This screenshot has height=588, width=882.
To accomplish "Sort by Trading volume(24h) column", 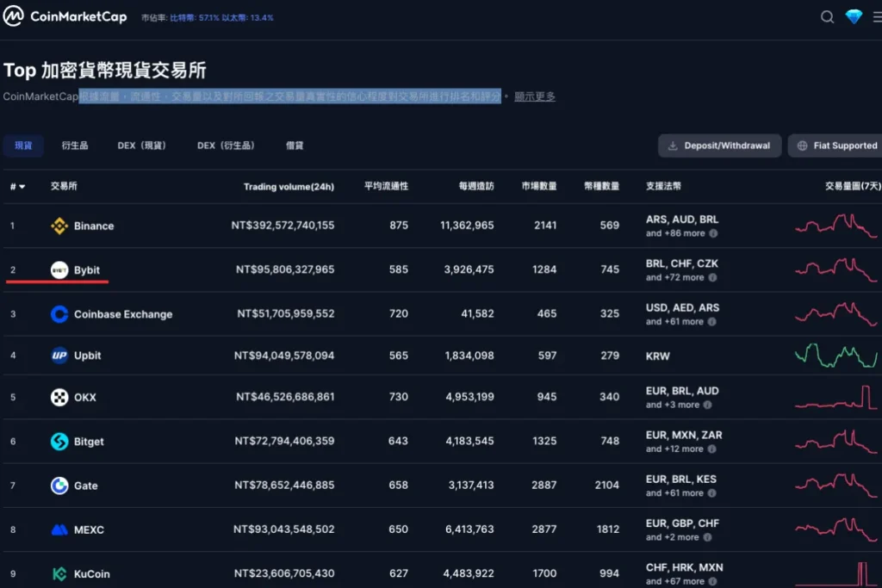I will coord(289,187).
